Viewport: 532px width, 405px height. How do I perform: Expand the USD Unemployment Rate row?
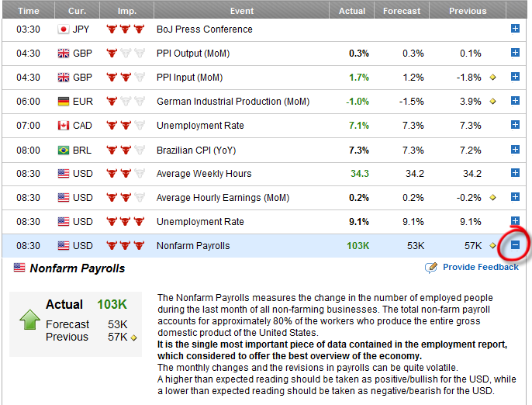pos(515,221)
